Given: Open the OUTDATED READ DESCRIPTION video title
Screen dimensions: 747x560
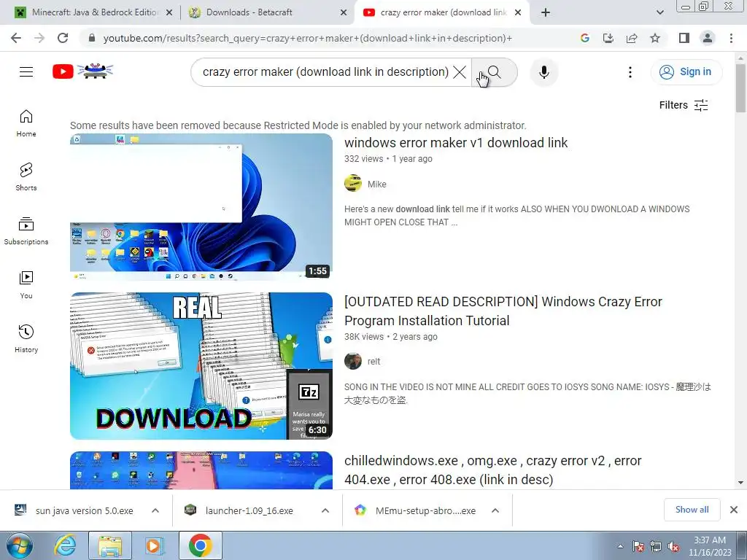Looking at the screenshot, I should (x=503, y=311).
